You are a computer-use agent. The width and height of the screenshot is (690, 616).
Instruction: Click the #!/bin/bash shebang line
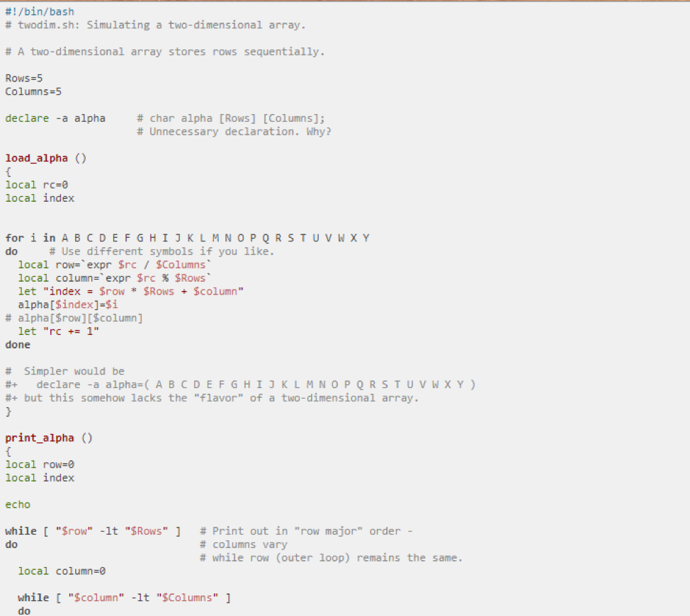40,12
